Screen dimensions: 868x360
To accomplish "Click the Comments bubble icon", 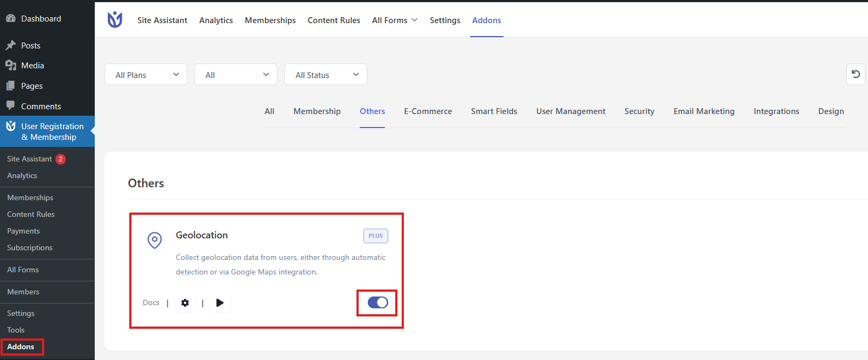I will coord(11,105).
